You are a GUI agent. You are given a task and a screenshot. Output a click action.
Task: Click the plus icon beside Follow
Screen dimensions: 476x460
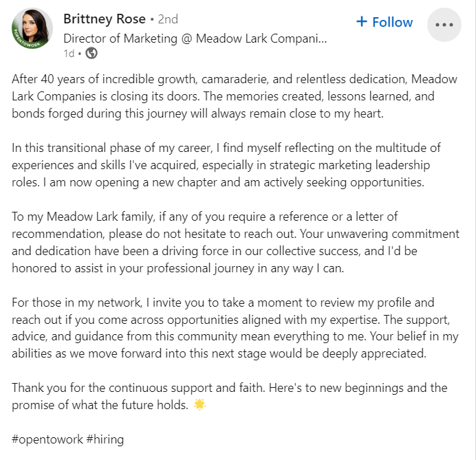click(362, 22)
